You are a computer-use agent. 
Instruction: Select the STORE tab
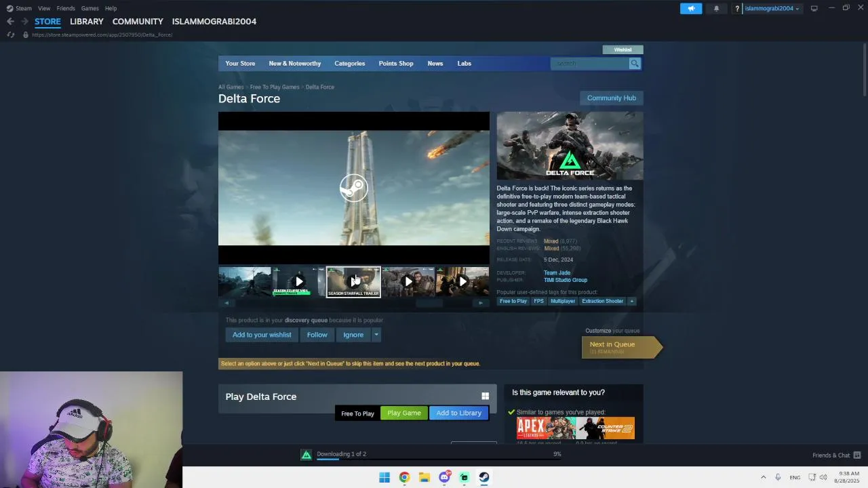(47, 22)
